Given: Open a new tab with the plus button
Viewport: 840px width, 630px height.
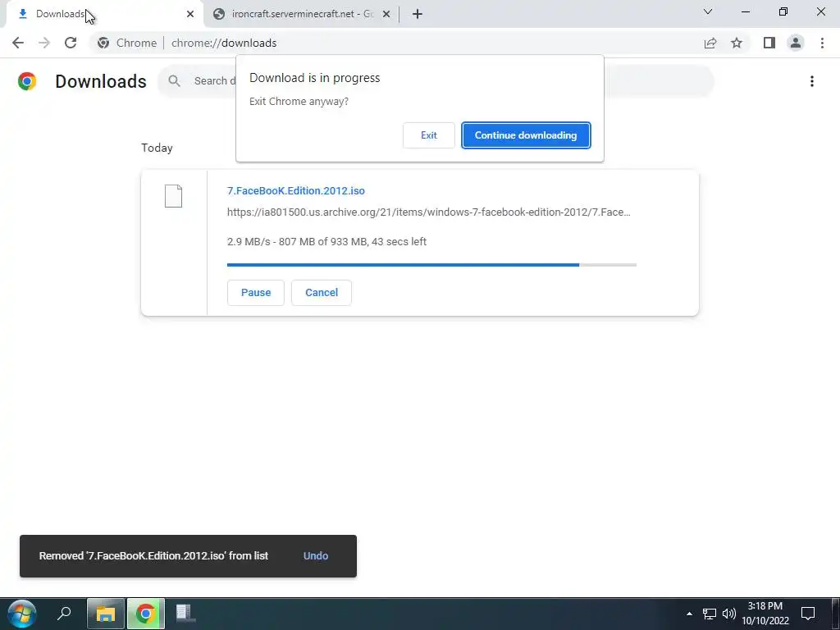Looking at the screenshot, I should coord(418,14).
